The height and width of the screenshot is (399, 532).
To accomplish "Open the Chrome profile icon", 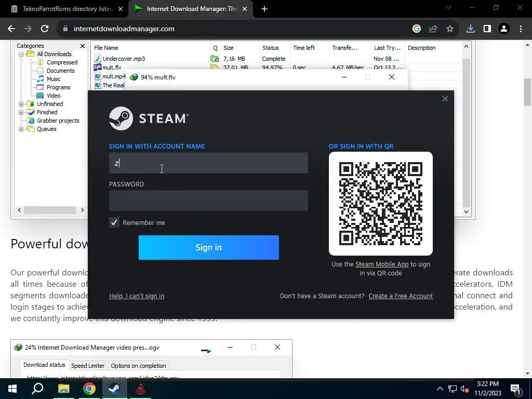I will coord(504,29).
